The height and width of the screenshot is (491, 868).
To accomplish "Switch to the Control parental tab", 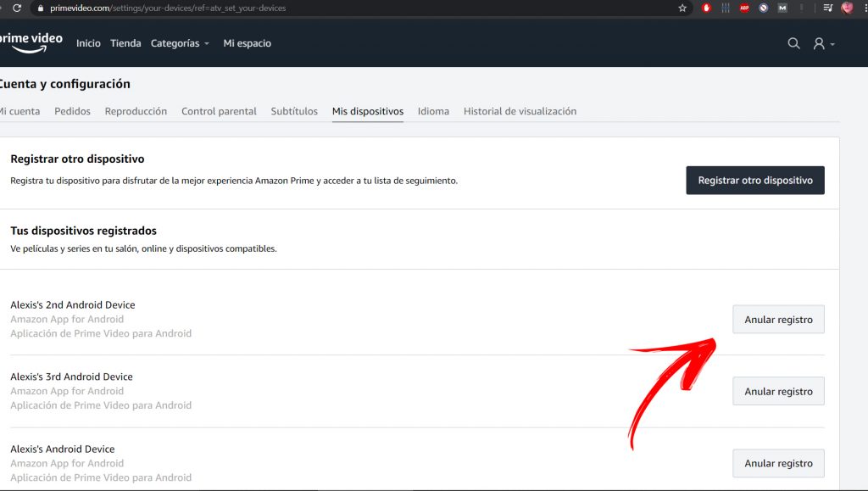I will coord(219,111).
